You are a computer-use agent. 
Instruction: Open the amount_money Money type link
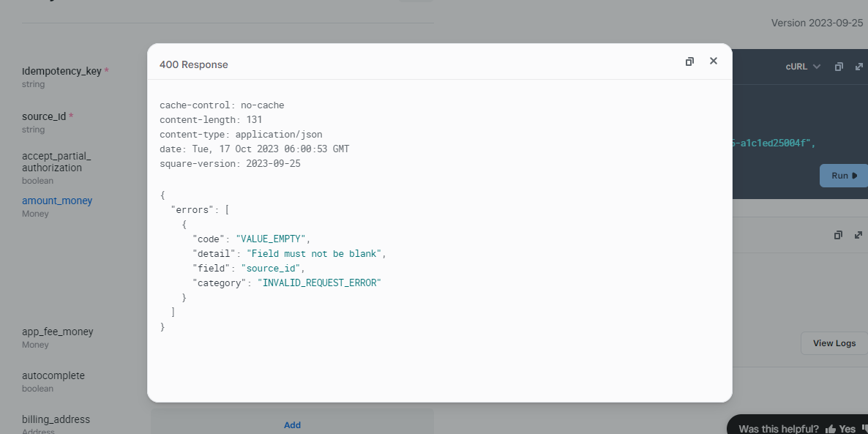click(57, 201)
